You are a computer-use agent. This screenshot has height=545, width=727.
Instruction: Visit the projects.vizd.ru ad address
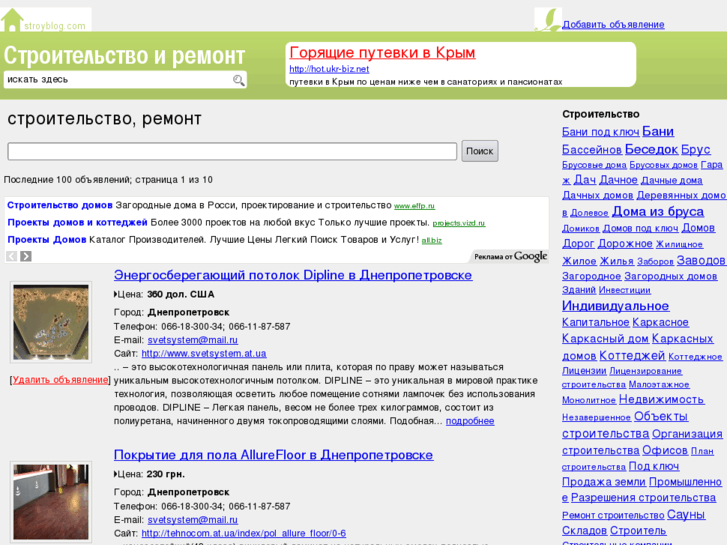point(459,223)
